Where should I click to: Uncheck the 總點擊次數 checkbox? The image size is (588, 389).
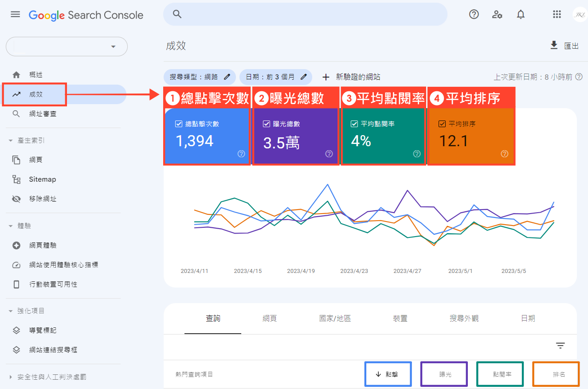[179, 124]
